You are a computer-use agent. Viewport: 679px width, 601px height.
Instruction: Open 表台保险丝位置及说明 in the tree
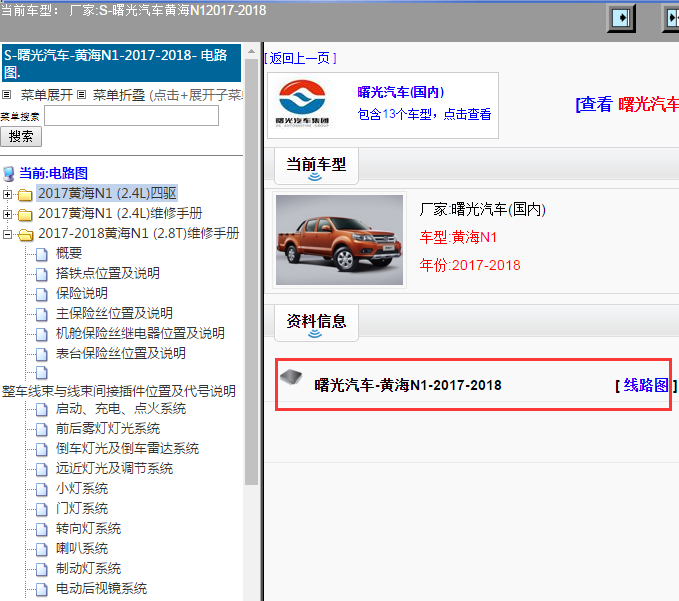coord(120,353)
